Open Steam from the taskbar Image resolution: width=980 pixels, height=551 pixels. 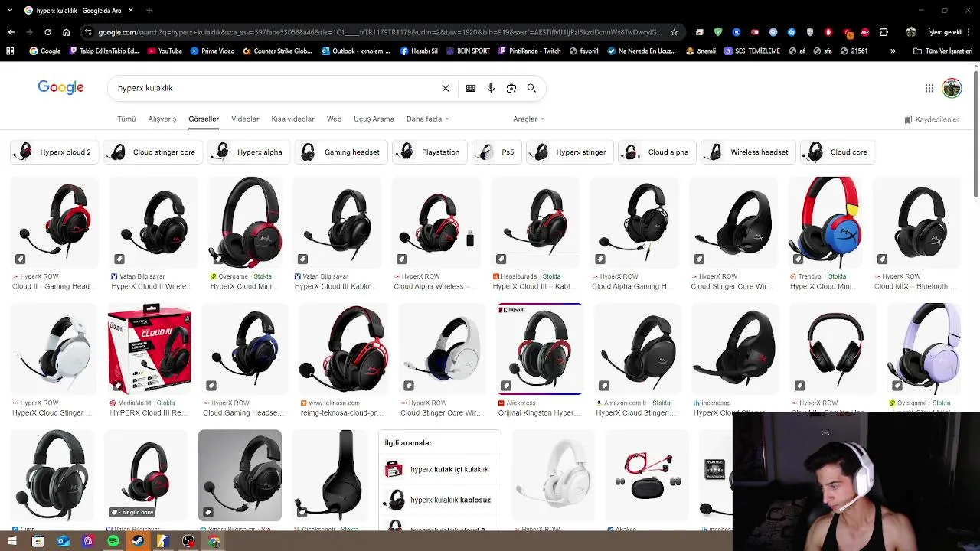tap(138, 542)
